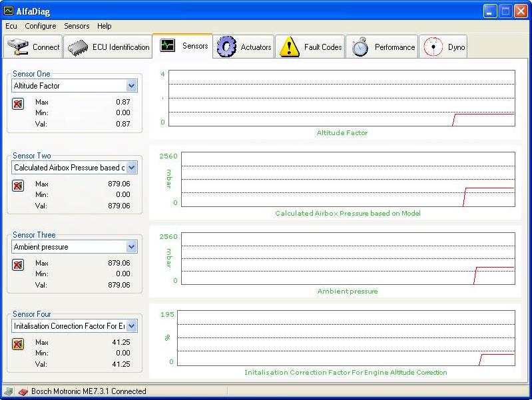Click the Performance stopwatch icon
532x400 pixels.
(x=360, y=47)
